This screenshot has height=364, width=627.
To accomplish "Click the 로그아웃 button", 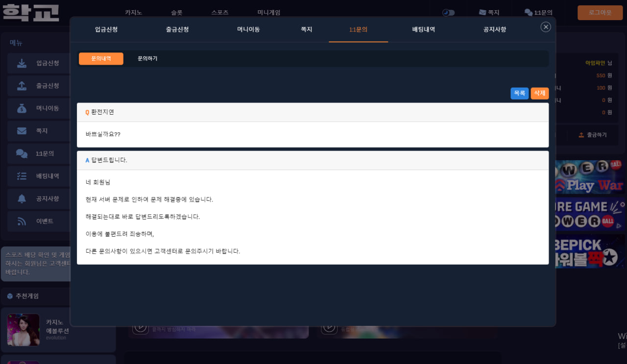I will click(x=600, y=13).
